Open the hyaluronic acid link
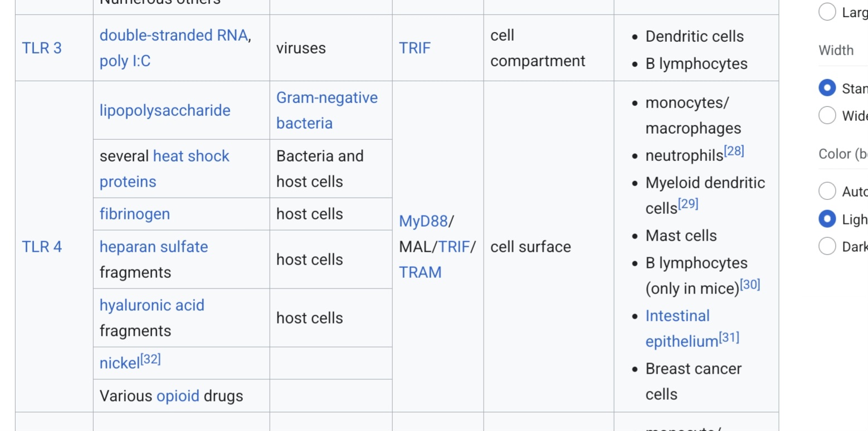The height and width of the screenshot is (431, 868). click(x=152, y=305)
